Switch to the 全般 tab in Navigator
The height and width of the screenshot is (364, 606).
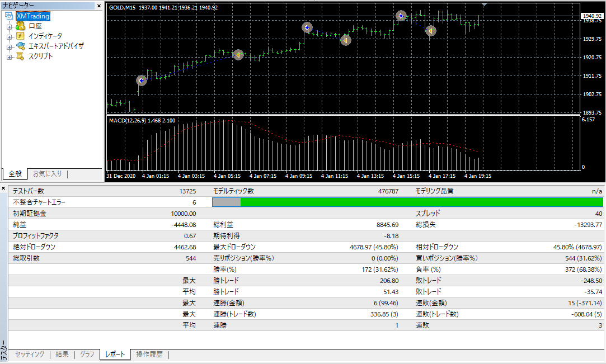tap(15, 174)
